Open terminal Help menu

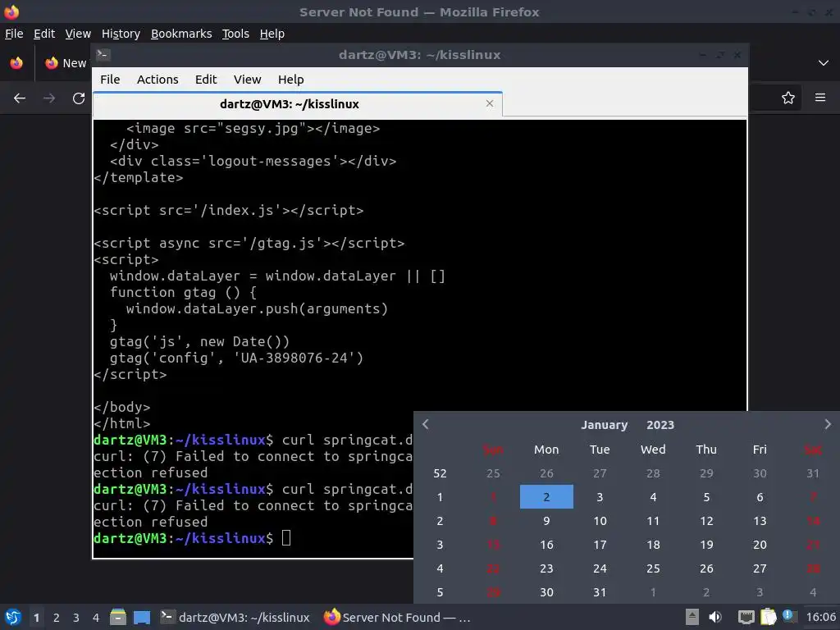pyautogui.click(x=291, y=80)
